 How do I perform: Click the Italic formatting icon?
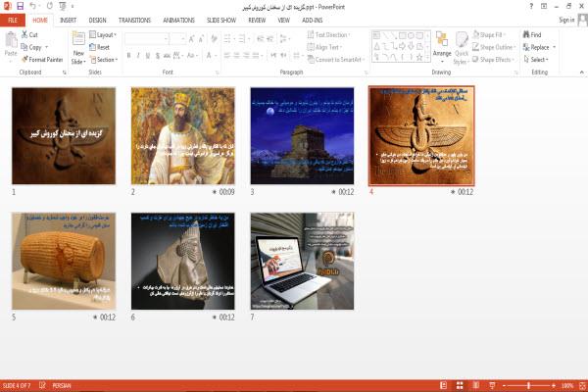138,56
